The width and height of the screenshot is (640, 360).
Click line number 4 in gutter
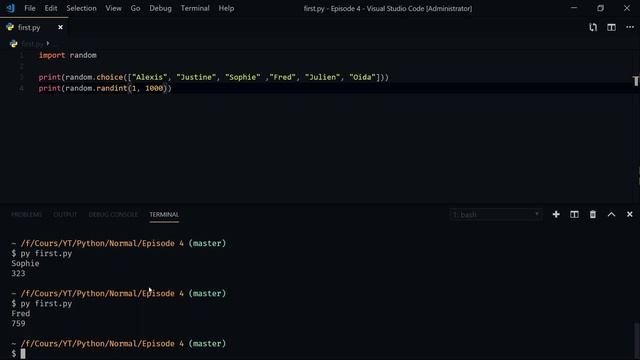tap(22, 89)
